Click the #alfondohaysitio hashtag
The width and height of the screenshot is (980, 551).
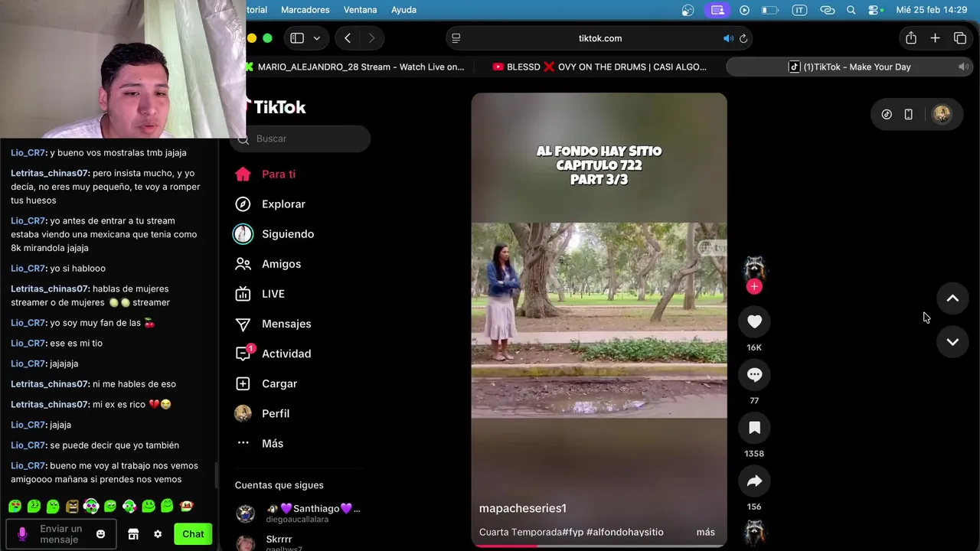click(x=625, y=532)
